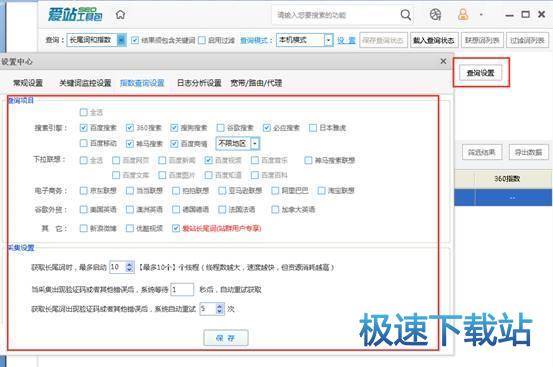553x367 pixels.
Task: Click the 设置 link in toolbar
Action: (346, 40)
